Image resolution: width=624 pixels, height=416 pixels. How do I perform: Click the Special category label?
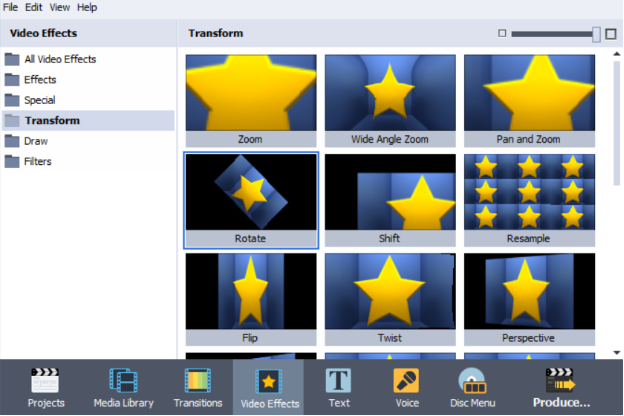tap(39, 100)
